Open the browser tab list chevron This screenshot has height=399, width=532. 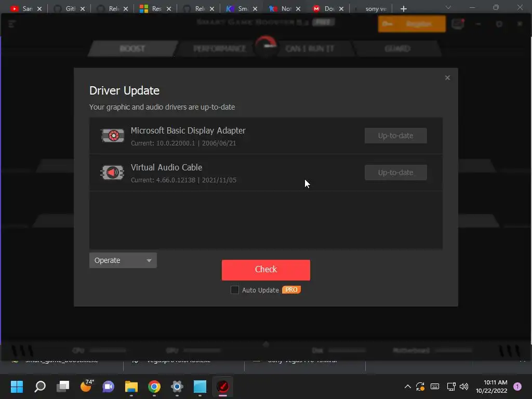(x=448, y=7)
